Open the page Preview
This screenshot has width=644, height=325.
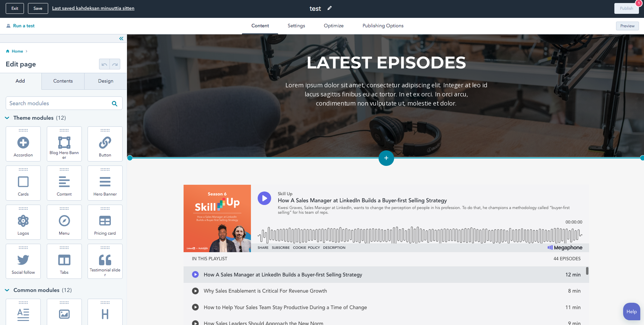tap(627, 26)
